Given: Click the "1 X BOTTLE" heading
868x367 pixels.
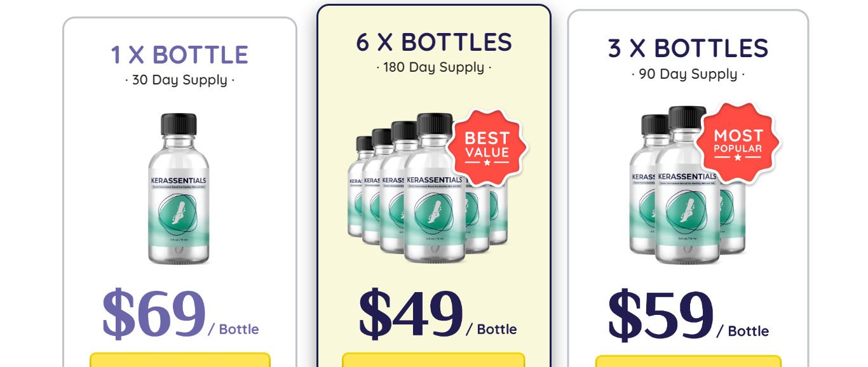Looking at the screenshot, I should (180, 55).
